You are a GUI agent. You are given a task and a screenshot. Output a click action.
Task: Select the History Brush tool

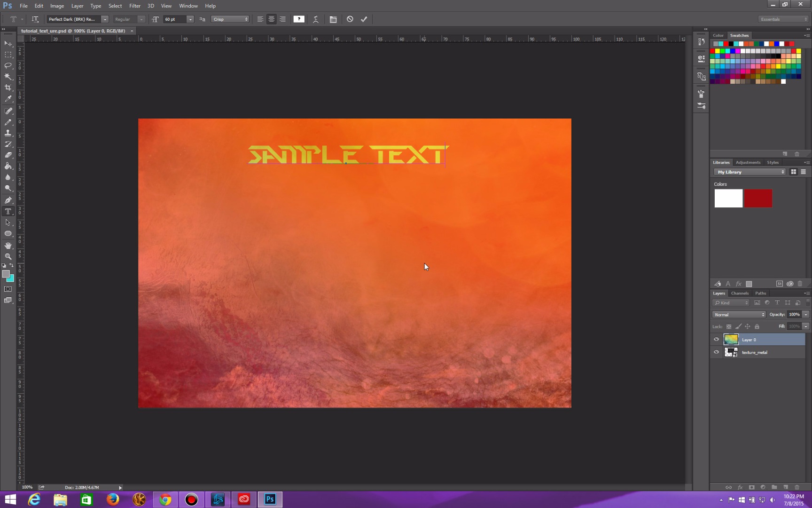[x=8, y=144]
